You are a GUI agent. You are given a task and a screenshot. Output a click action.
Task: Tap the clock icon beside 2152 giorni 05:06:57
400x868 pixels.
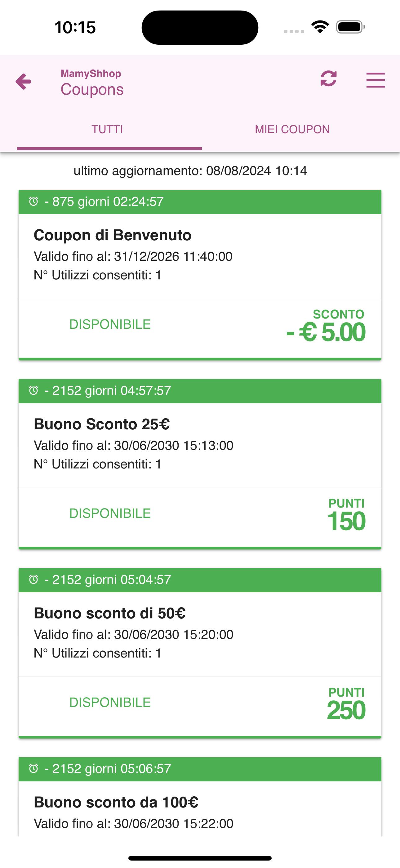pos(34,769)
